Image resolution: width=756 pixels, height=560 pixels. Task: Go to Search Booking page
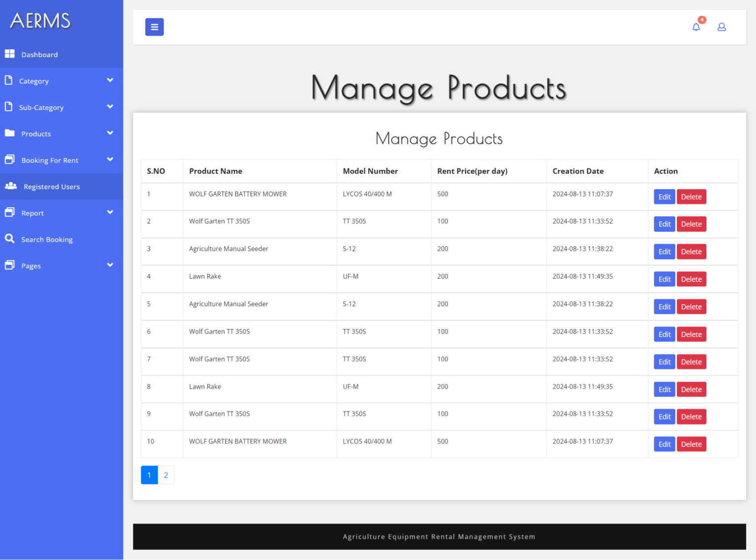click(x=62, y=239)
